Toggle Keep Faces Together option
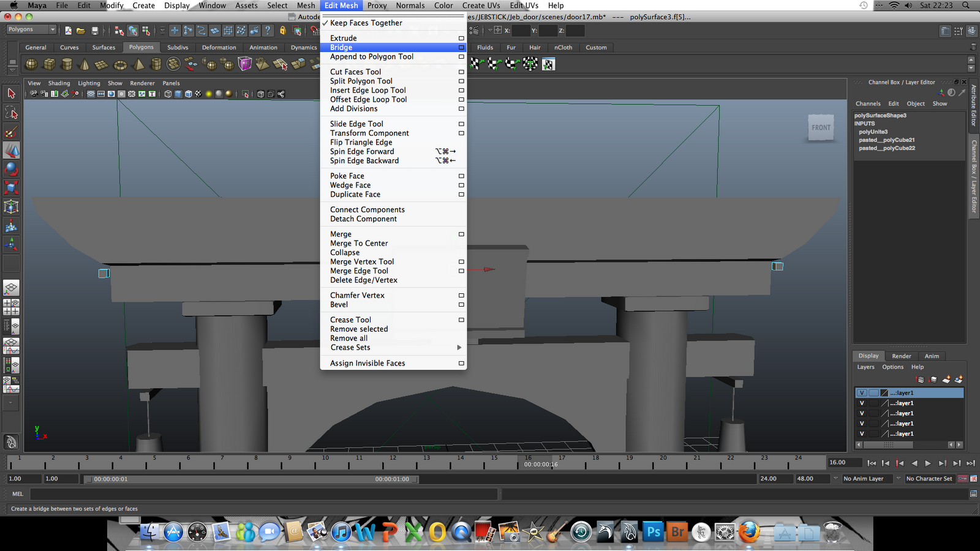This screenshot has height=551, width=980. point(366,23)
